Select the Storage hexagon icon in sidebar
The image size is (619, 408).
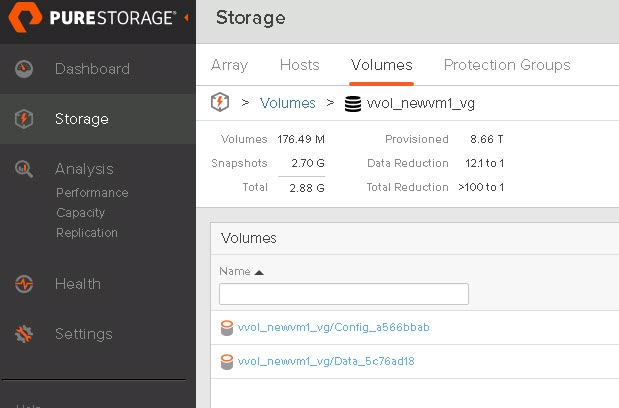[24, 119]
